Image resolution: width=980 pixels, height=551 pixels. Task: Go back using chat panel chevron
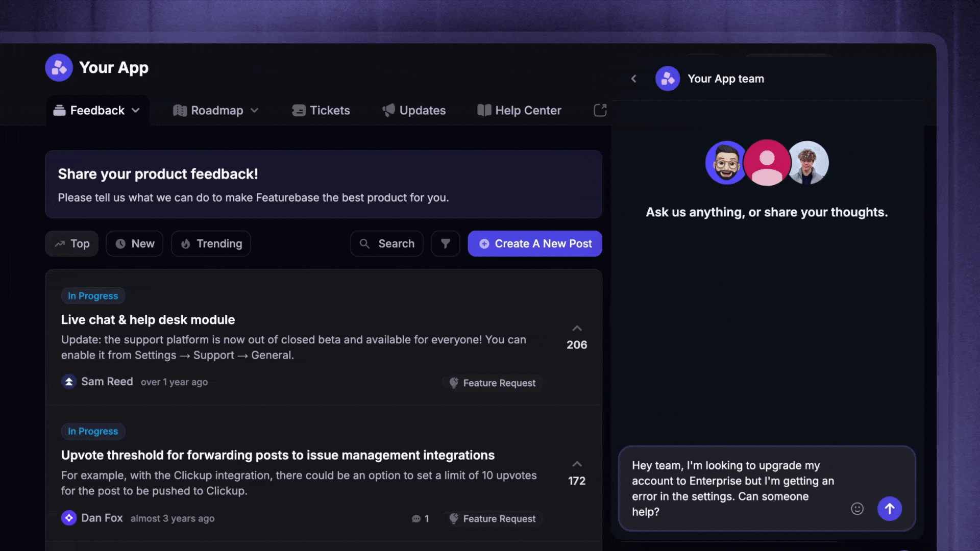point(633,79)
